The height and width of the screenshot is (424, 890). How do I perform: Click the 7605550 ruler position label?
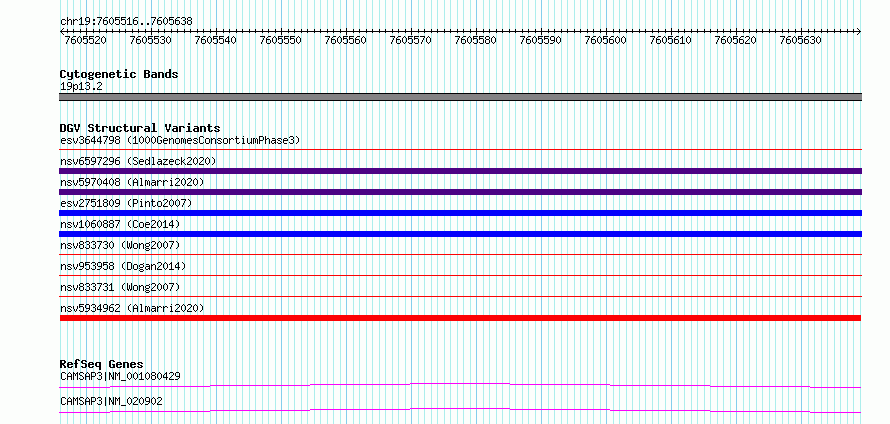[x=280, y=40]
